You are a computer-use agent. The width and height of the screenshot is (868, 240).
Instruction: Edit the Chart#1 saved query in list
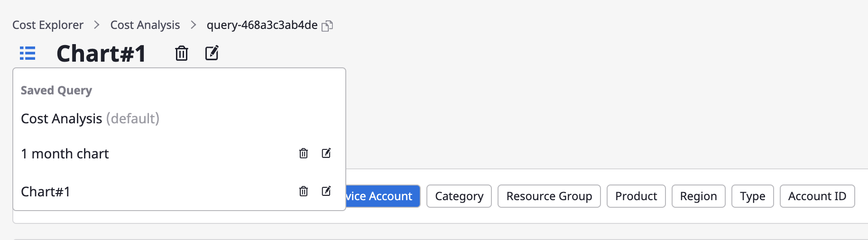(x=326, y=191)
